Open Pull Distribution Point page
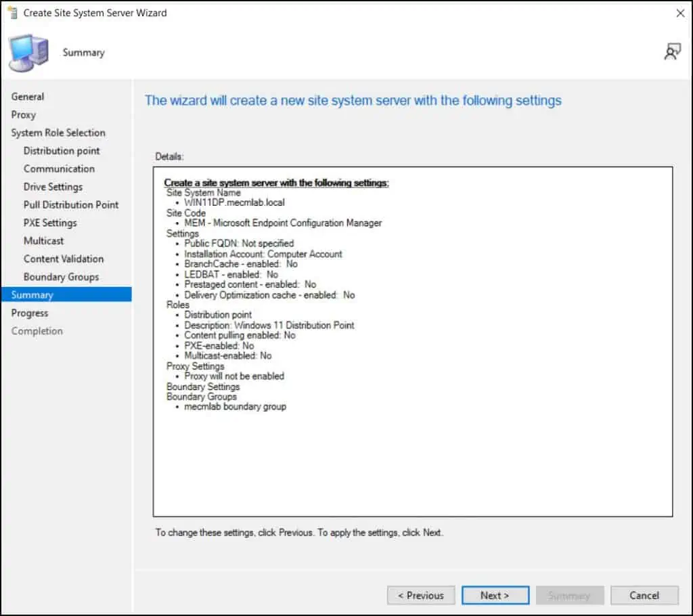 click(71, 204)
